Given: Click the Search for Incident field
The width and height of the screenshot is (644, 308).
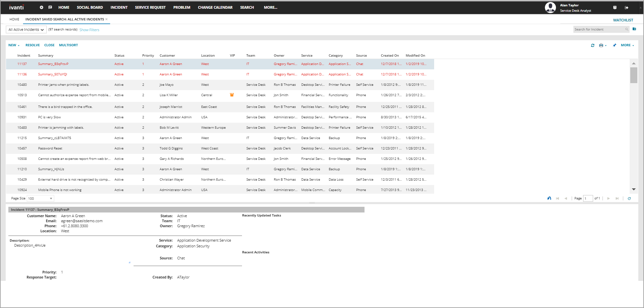Looking at the screenshot, I should [599, 29].
